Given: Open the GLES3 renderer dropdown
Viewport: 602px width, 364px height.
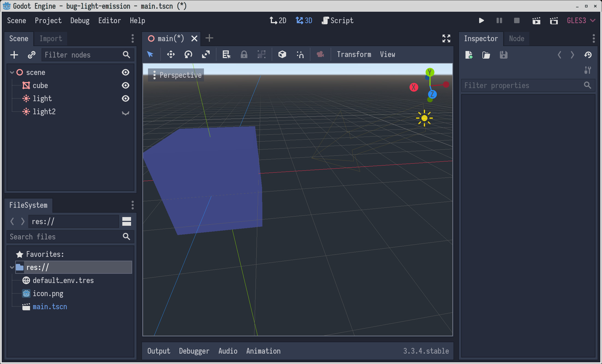Looking at the screenshot, I should tap(580, 20).
